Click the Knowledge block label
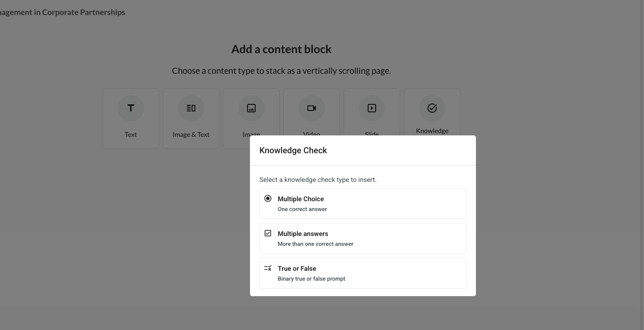Viewport: 644px width, 330px height. [x=432, y=131]
